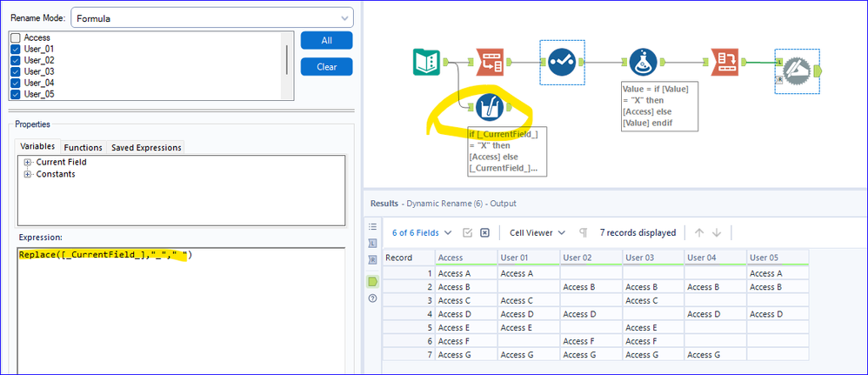Select the Multi-Field Formula tool
Image resolution: width=868 pixels, height=375 pixels.
click(x=490, y=107)
